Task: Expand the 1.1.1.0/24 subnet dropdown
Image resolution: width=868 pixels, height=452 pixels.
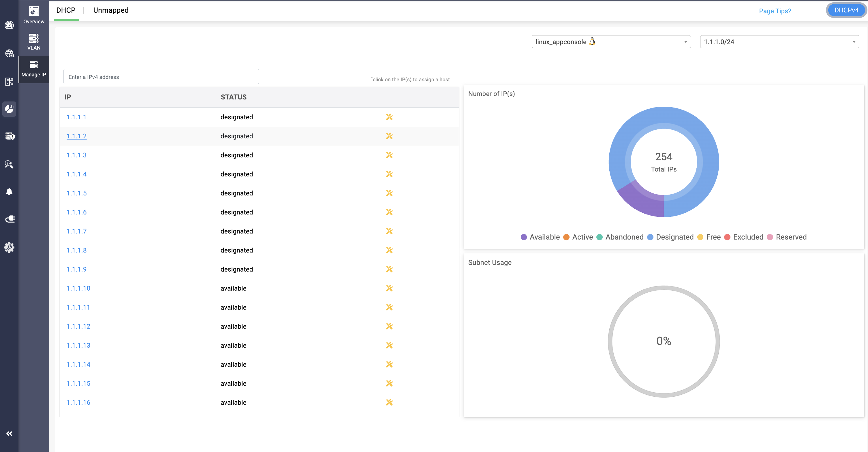Action: tap(779, 42)
